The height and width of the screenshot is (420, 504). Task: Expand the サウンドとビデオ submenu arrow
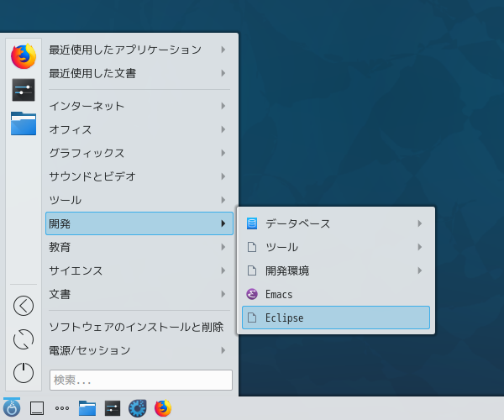tap(223, 176)
